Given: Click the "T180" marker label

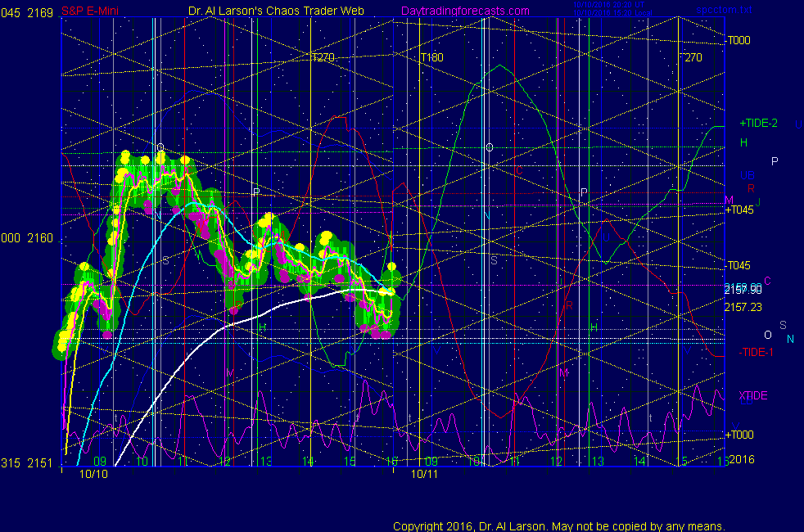Looking at the screenshot, I should tap(431, 57).
